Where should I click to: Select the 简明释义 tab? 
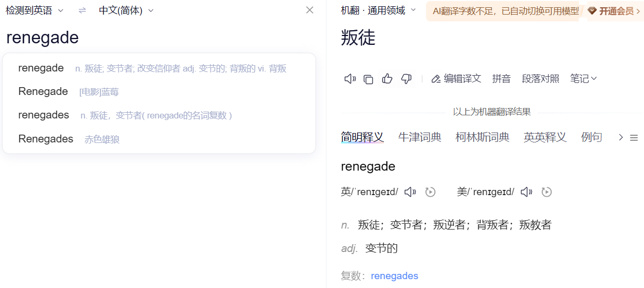pyautogui.click(x=362, y=137)
